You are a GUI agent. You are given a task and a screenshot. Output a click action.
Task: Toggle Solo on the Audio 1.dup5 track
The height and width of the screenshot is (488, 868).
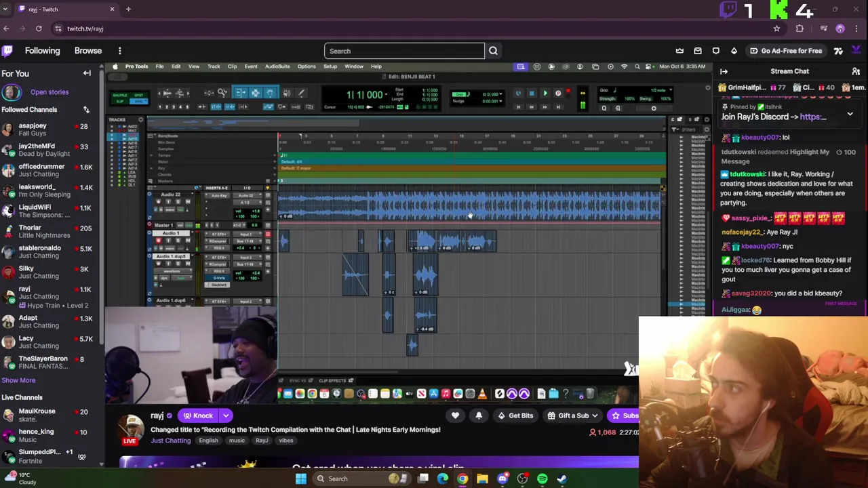[x=178, y=264]
